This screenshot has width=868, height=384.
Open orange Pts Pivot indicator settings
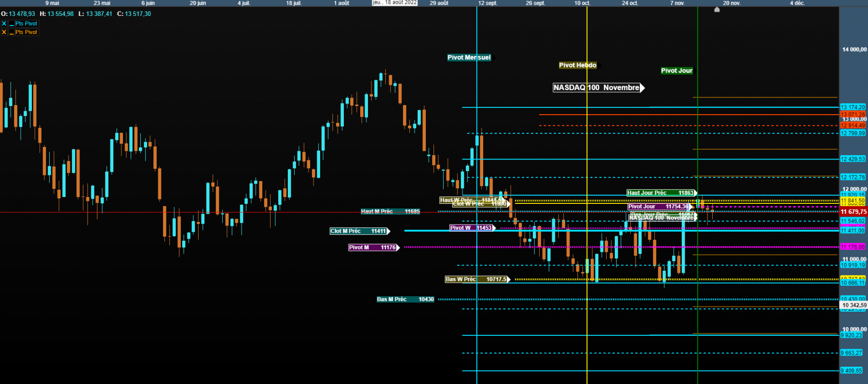(x=26, y=32)
